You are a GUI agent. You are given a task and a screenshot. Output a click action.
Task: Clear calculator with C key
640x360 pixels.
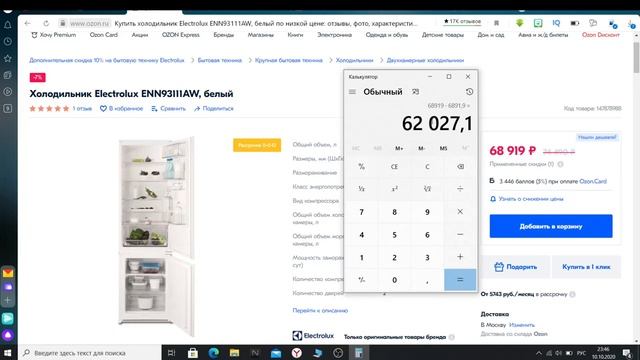tap(427, 167)
